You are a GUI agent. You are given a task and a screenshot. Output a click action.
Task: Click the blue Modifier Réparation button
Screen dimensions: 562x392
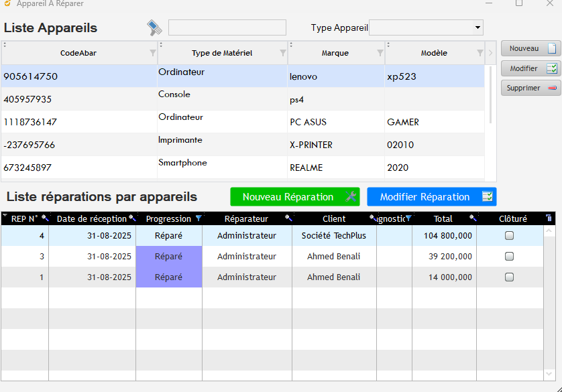click(431, 197)
